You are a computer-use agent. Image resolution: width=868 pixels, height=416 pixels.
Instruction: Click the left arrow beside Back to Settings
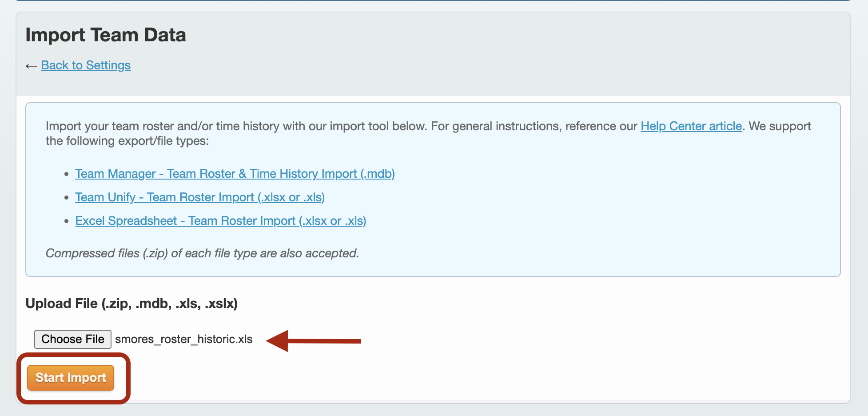pos(31,66)
